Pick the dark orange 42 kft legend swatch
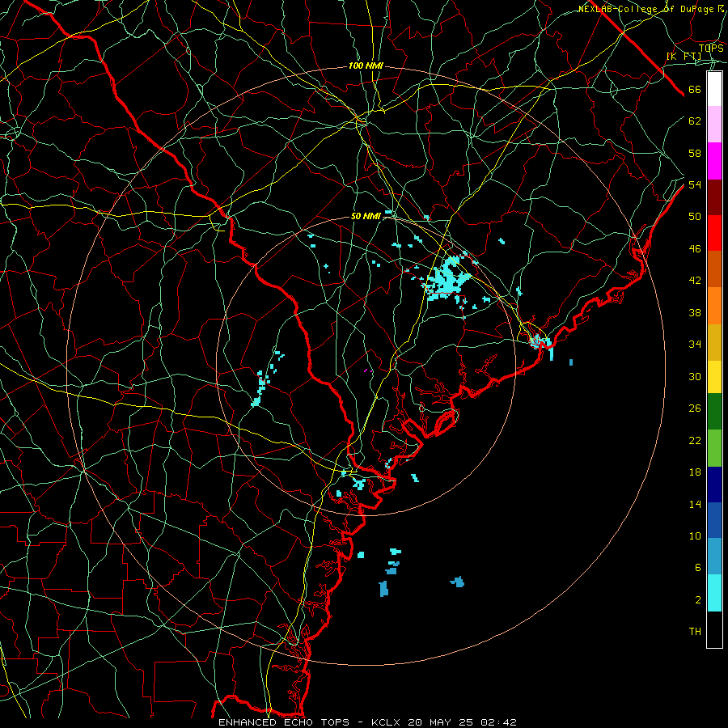 (714, 269)
